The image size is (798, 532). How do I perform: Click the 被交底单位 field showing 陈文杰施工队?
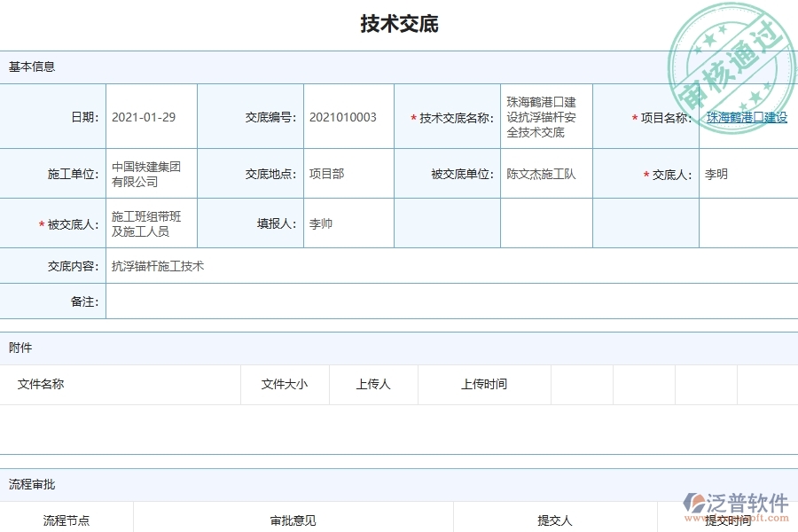[539, 173]
